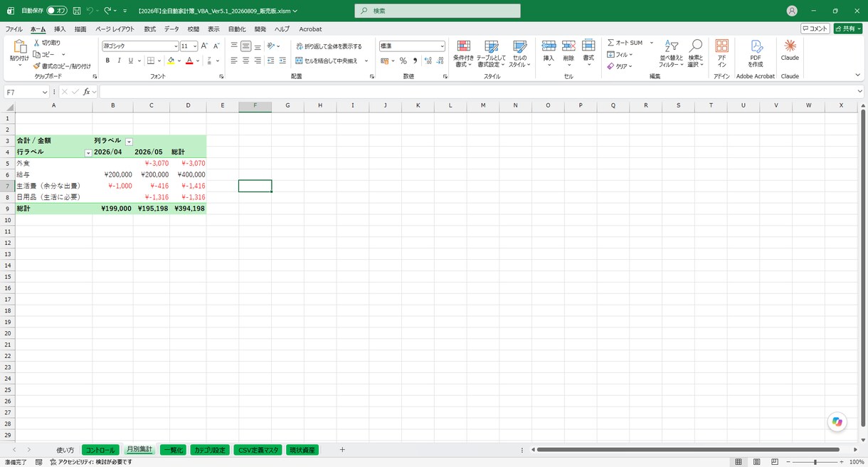Toggle Wrap Text (折り返して全体を表示する)
The width and height of the screenshot is (868, 467).
coord(329,46)
